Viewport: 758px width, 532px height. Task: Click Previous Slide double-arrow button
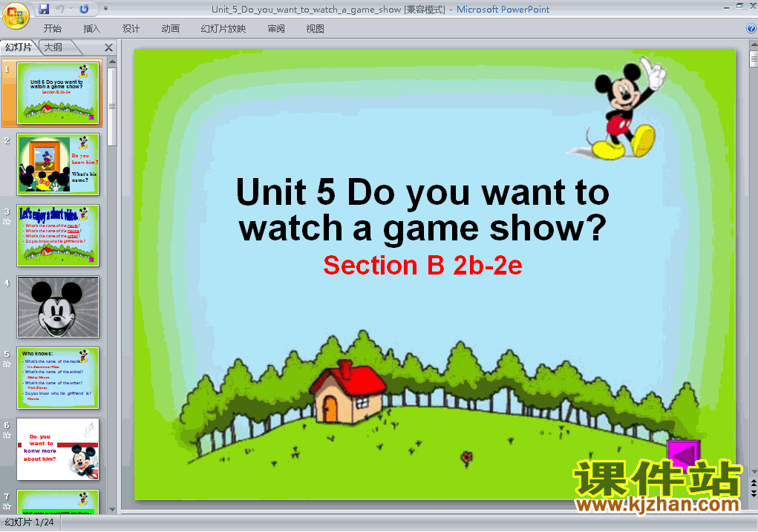pos(754,483)
